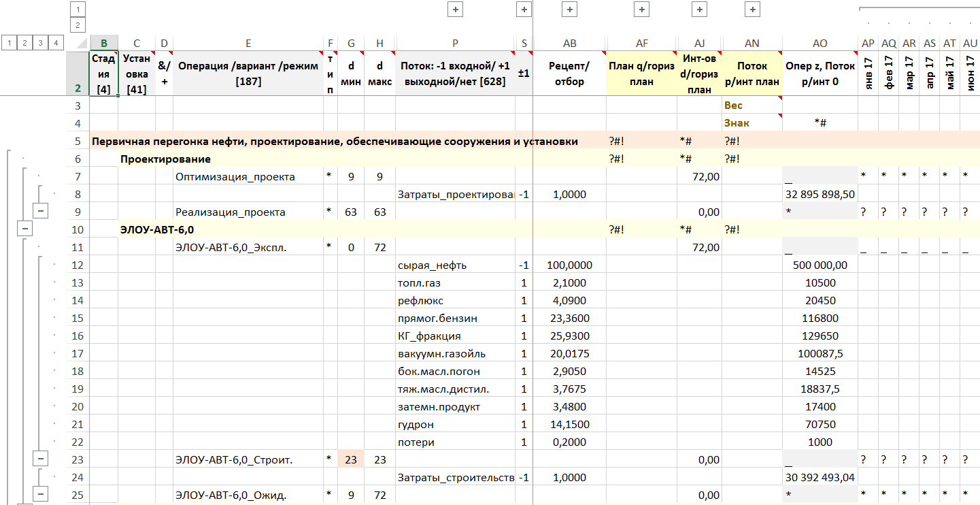980x505 pixels.
Task: Collapse the row group at row 23
Action: [41, 459]
